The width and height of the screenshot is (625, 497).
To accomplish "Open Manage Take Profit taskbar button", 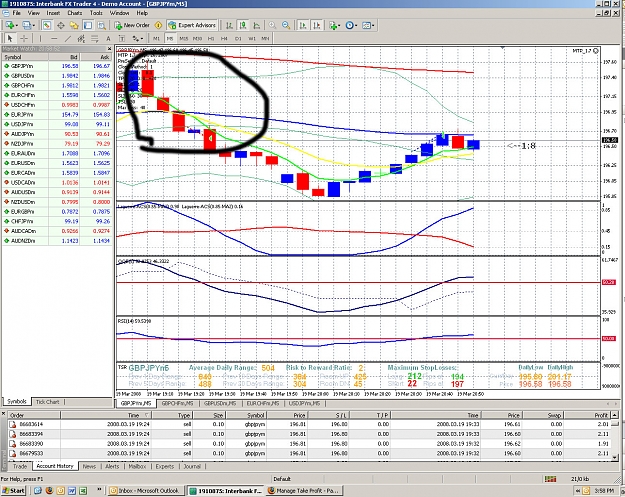I will pos(305,491).
